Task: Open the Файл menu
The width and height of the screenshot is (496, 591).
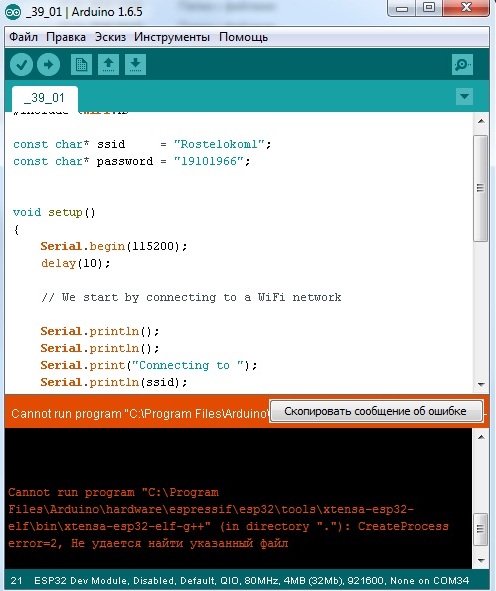Action: pos(23,37)
